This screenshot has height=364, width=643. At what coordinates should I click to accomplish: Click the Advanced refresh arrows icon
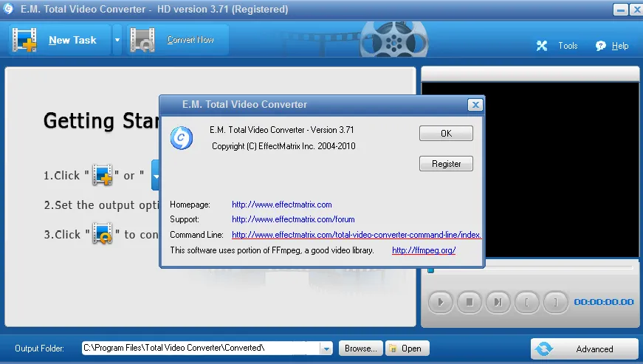544,348
